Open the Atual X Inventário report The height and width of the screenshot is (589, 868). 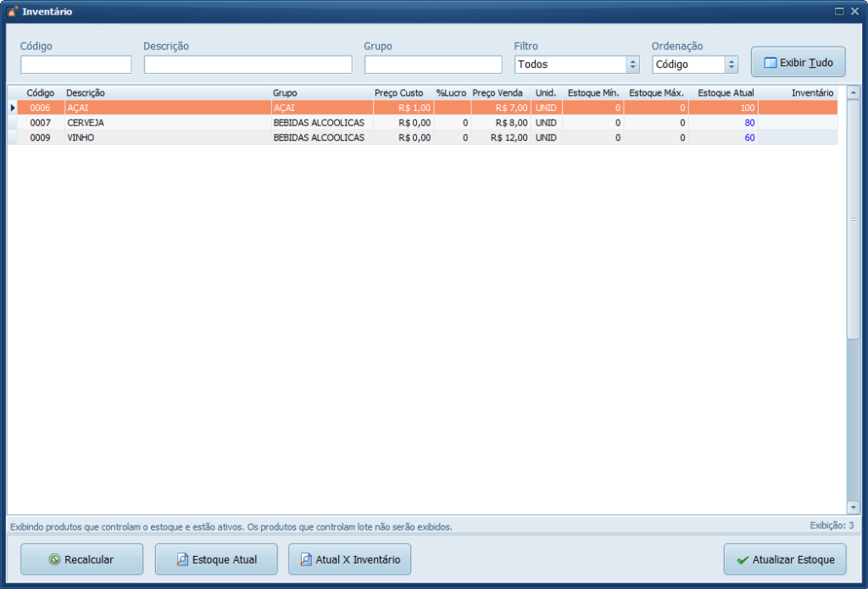pyautogui.click(x=349, y=559)
